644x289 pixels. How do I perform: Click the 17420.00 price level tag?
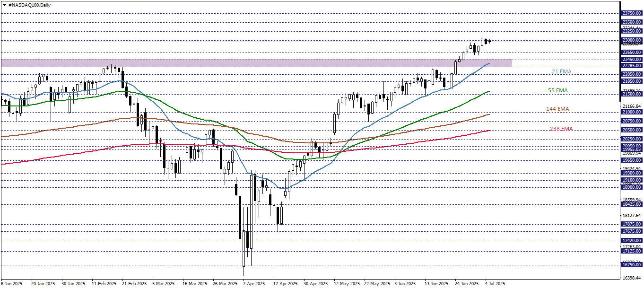(632, 240)
